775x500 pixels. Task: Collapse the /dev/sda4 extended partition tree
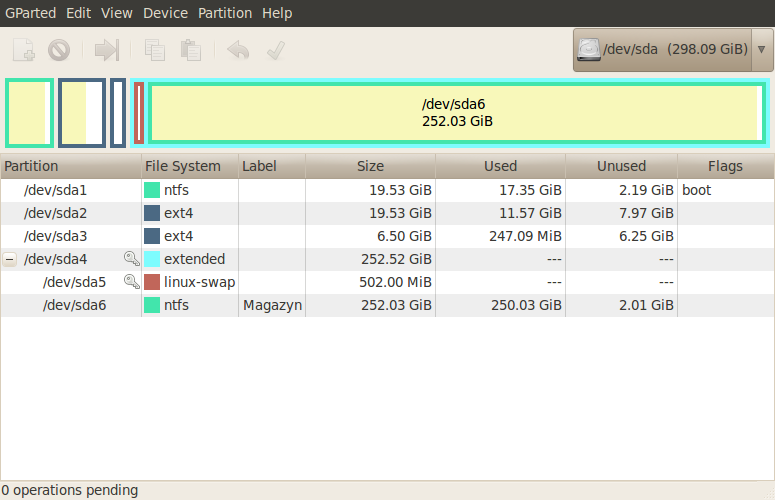coord(10,259)
